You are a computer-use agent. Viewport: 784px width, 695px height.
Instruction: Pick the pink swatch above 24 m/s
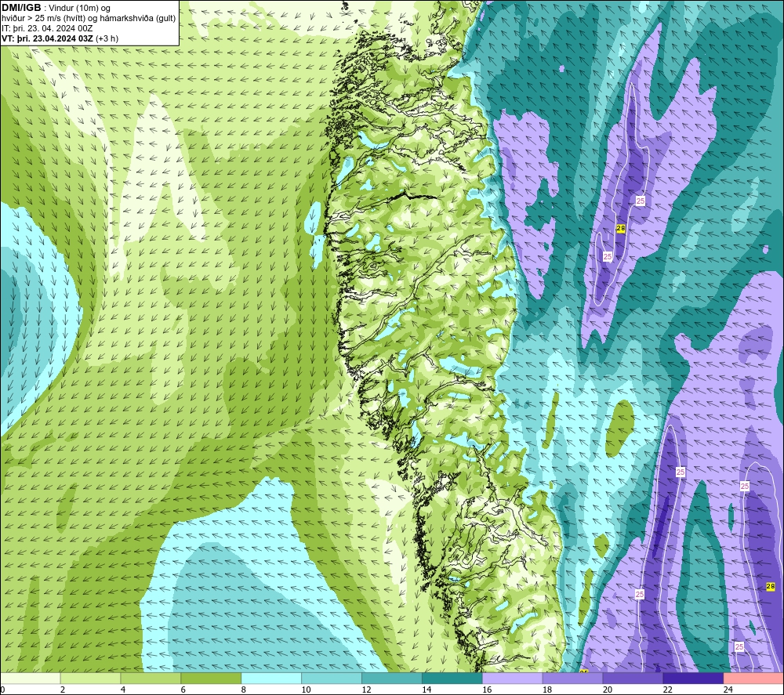pos(753,679)
